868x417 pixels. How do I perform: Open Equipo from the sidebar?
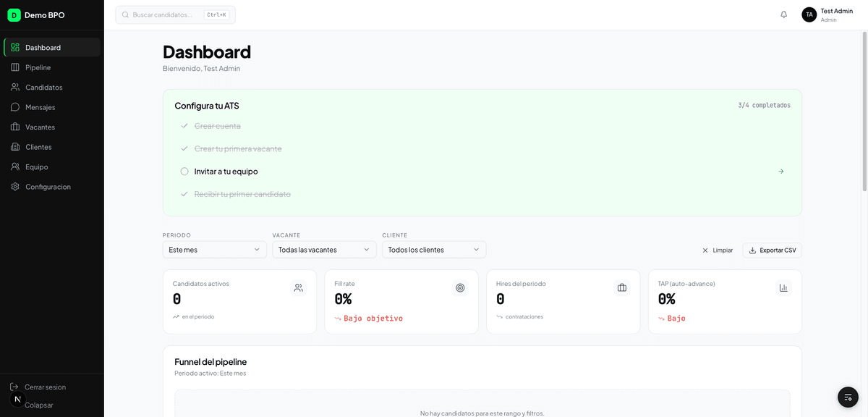(52, 167)
